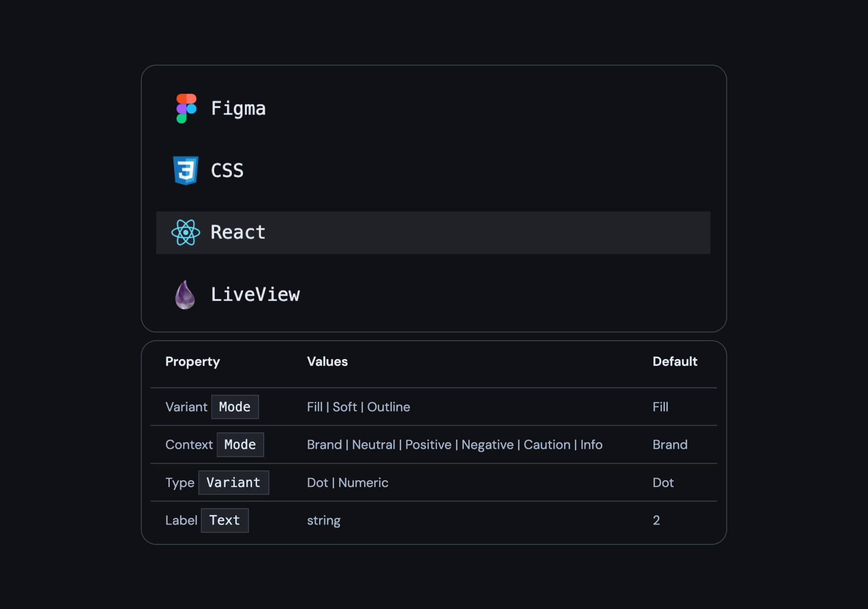
Task: Choose the Numeric type value
Action: pyautogui.click(x=363, y=482)
